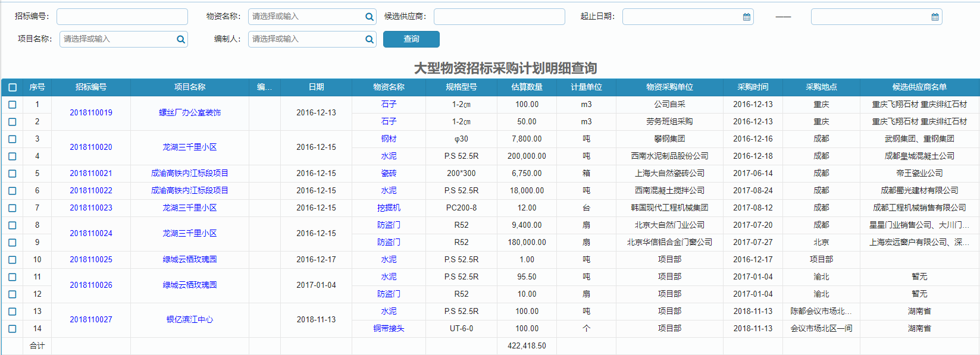Click the 日期 column header
The image size is (980, 355).
(316, 87)
